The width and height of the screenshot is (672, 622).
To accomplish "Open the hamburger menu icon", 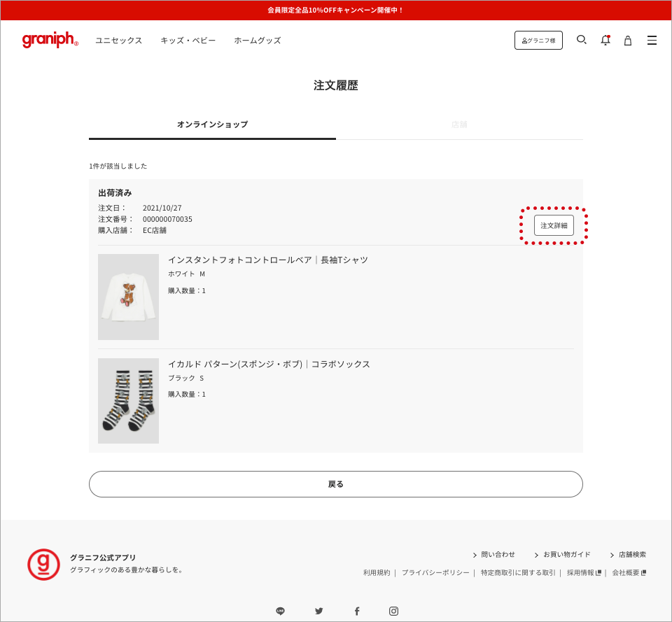I will [652, 41].
